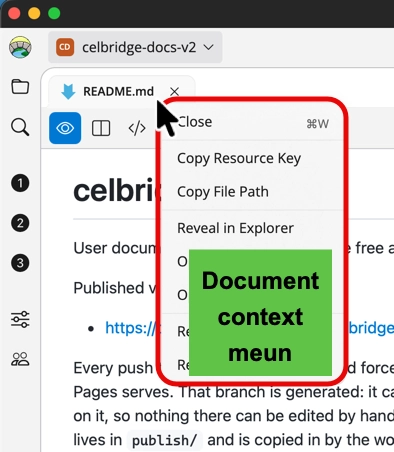Choose Reveal in Explorer in the context menu
This screenshot has height=452, width=394.
253,228
